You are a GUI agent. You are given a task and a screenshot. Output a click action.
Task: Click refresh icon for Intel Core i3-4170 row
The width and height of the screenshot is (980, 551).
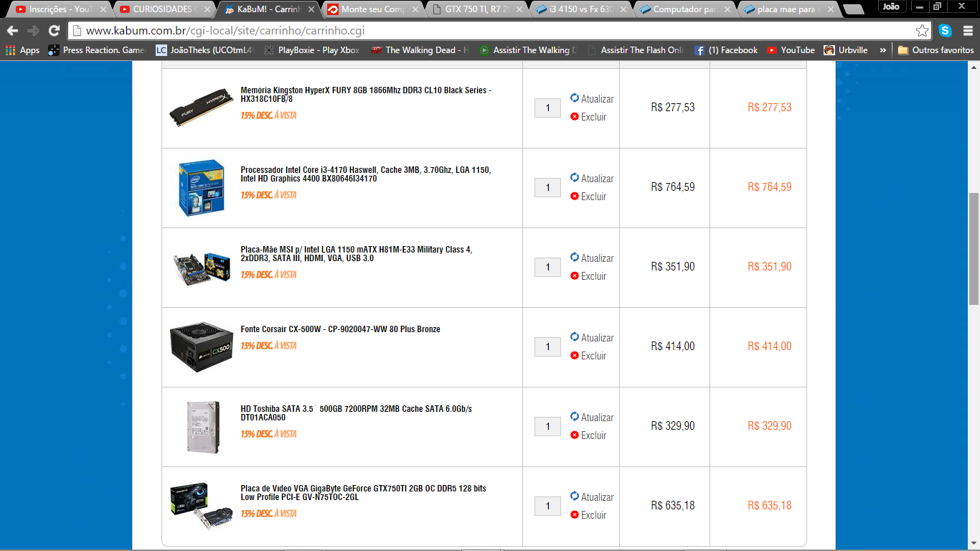pos(575,178)
